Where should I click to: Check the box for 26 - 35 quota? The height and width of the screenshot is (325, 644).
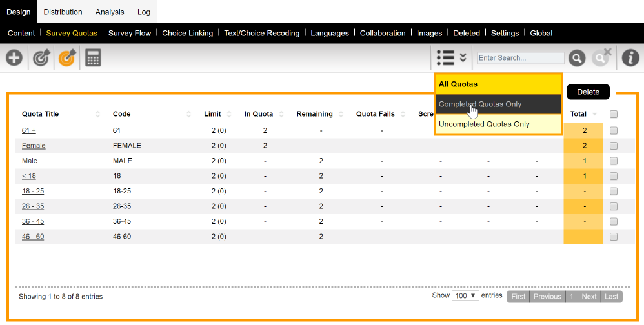click(614, 206)
